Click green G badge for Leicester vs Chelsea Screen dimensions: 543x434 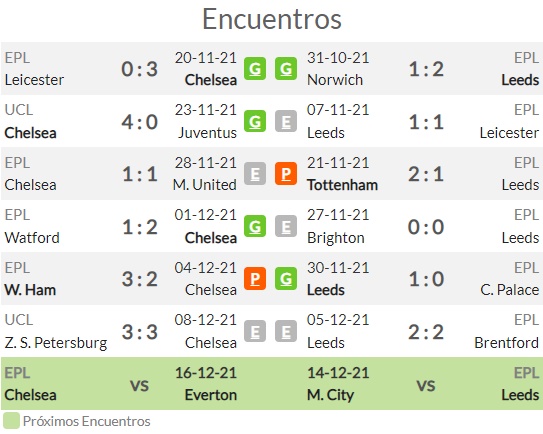tap(255, 69)
